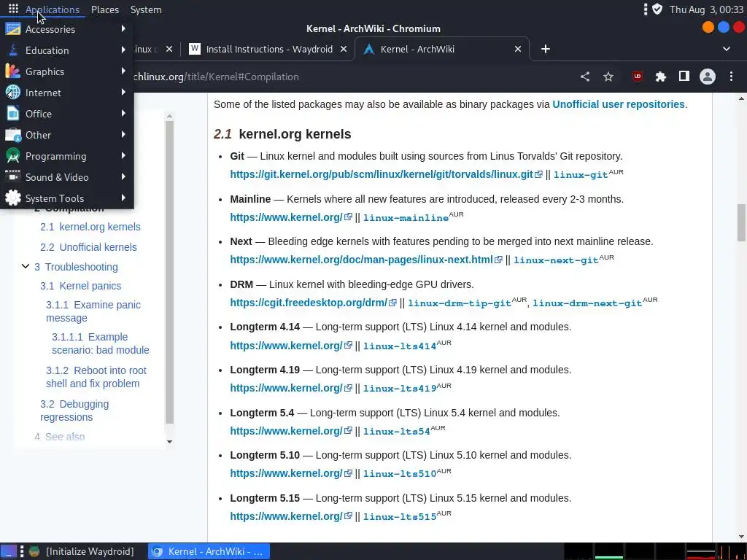Click the Education flask icon
This screenshot has width=747, height=560.
pos(13,50)
